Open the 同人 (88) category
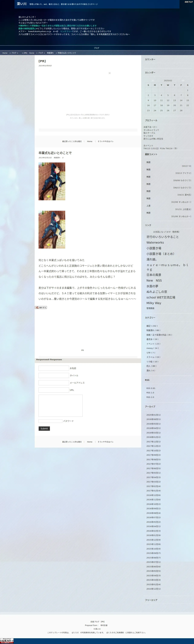 (x=151, y=366)
